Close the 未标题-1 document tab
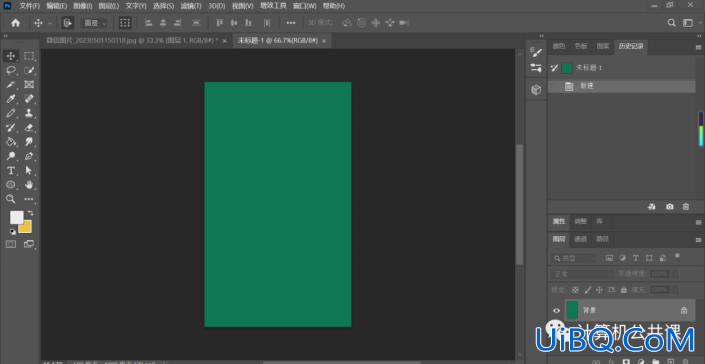 (324, 41)
